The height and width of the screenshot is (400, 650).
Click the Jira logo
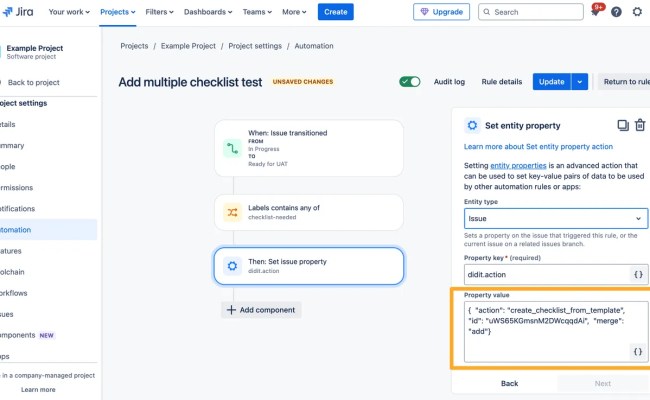coord(17,12)
